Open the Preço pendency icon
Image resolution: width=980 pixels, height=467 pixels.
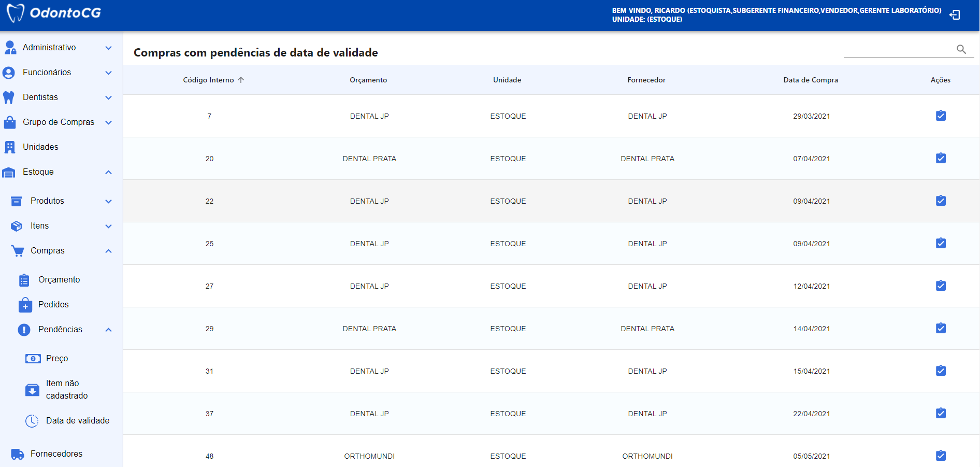pos(32,358)
